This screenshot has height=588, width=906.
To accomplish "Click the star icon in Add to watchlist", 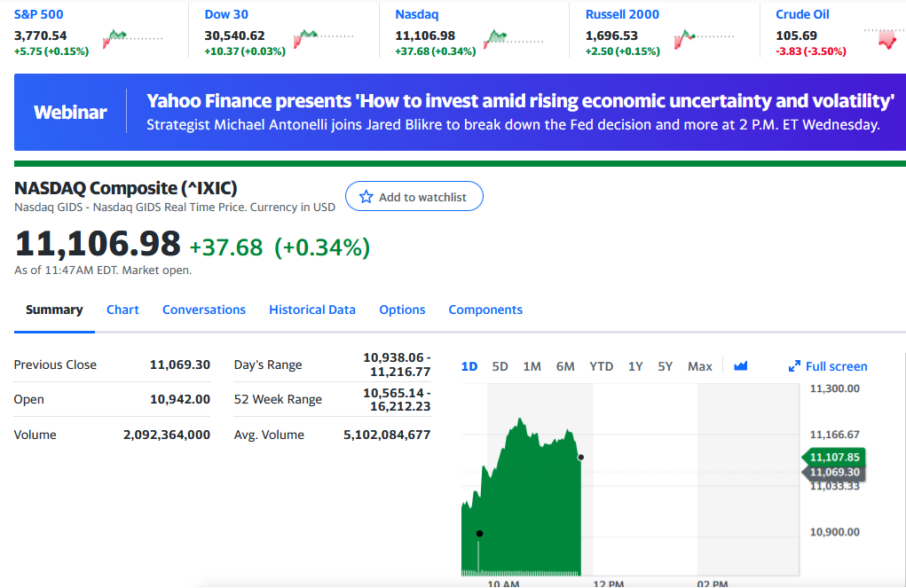I will (366, 197).
